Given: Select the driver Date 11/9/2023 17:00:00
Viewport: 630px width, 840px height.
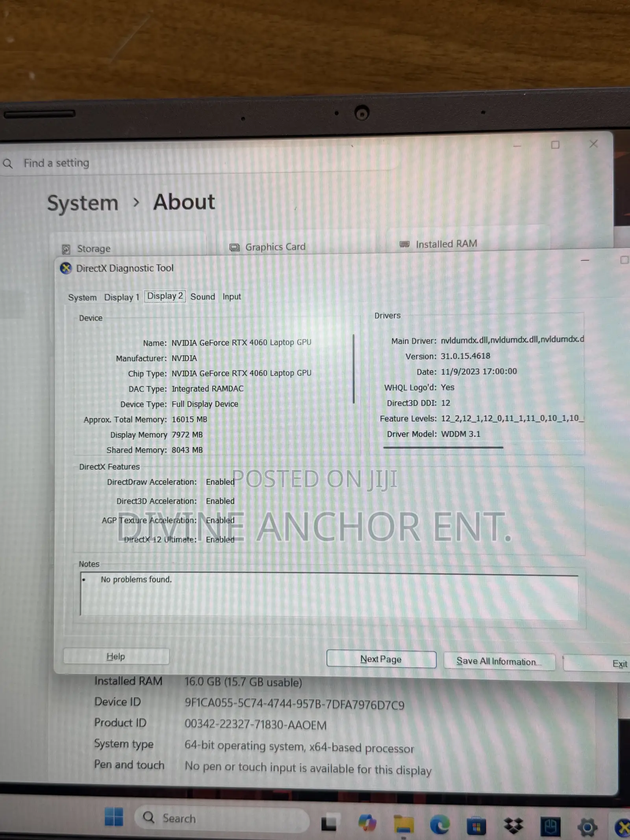Looking at the screenshot, I should 479,372.
